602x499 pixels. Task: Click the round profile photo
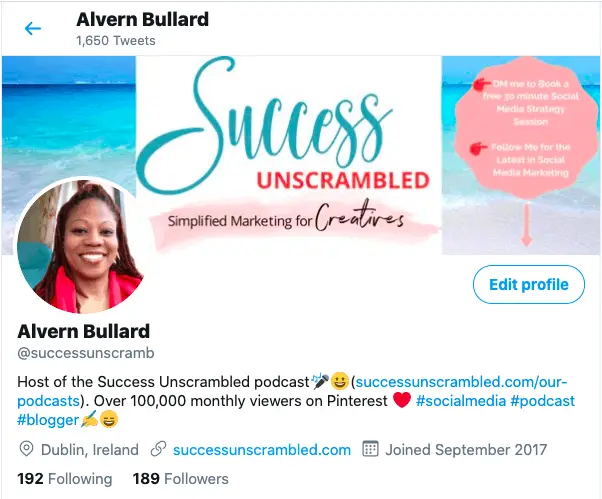point(81,246)
